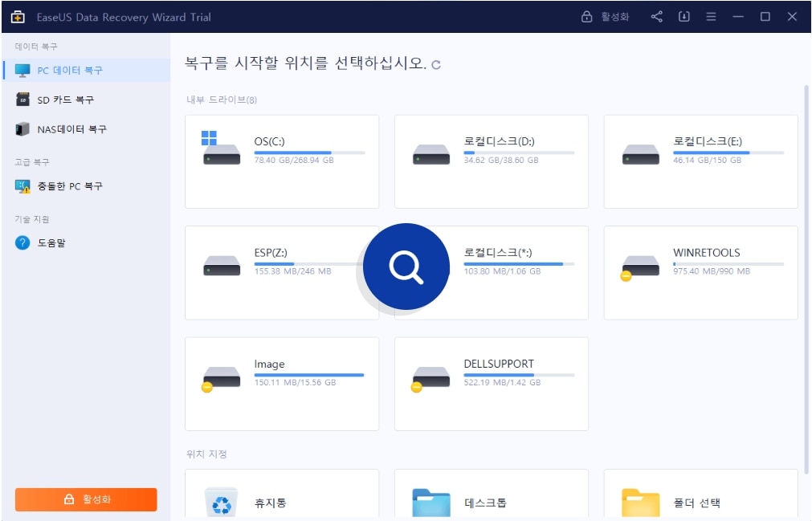Click the blue question mark help icon
Image resolution: width=812 pixels, height=521 pixels.
click(22, 242)
